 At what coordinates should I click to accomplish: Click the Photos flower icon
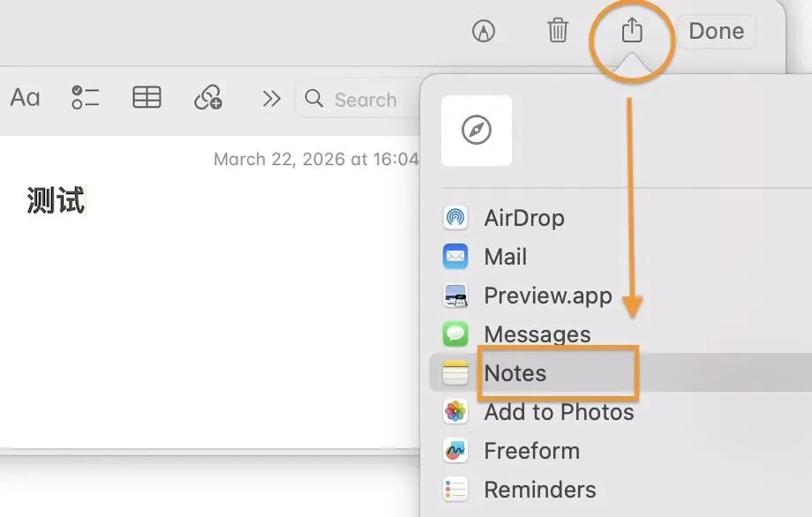tap(455, 411)
